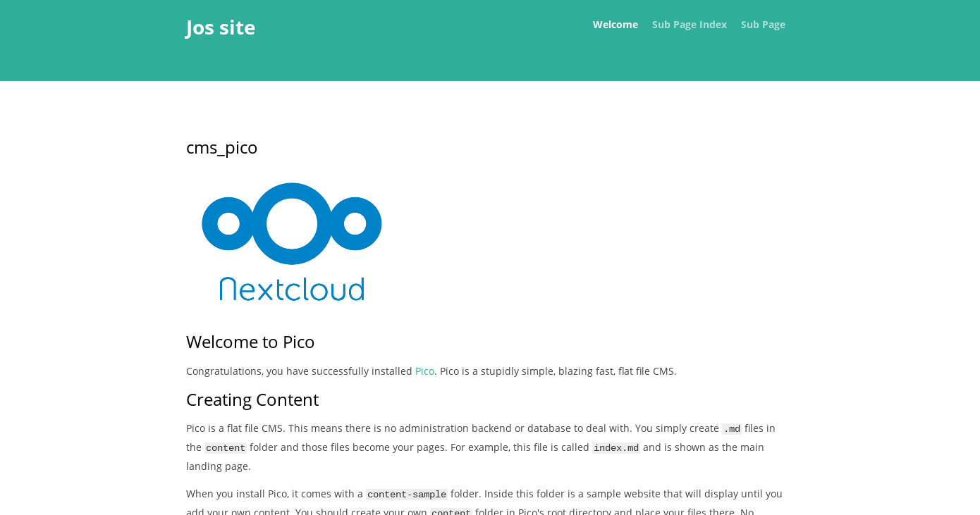Click the Nextcloud logo image
980x515 pixels.
click(291, 242)
